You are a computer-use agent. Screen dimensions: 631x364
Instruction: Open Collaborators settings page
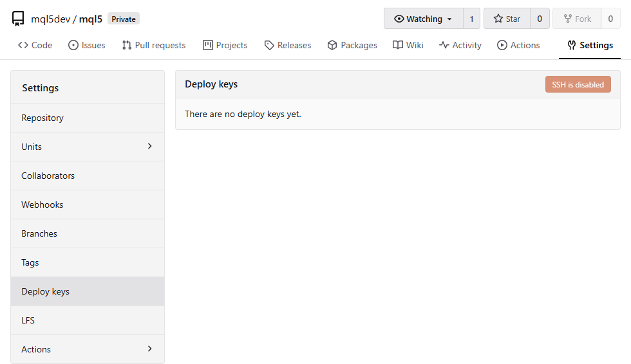coord(88,176)
